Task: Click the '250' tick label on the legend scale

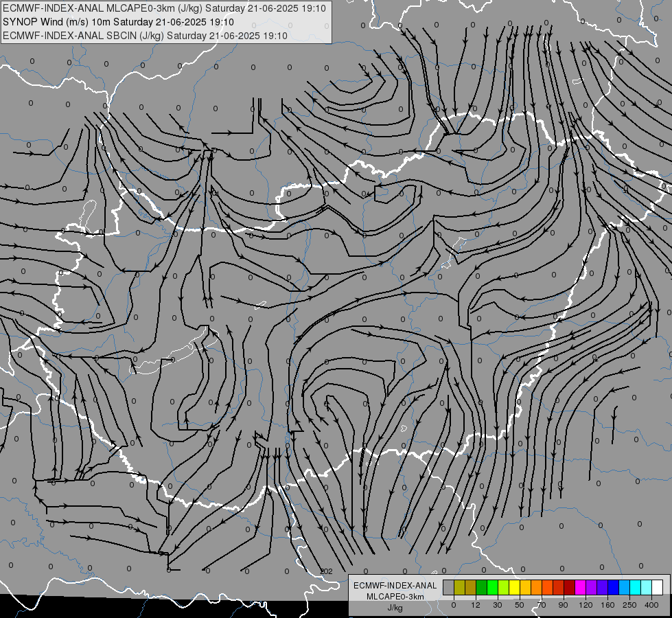Action: (629, 605)
